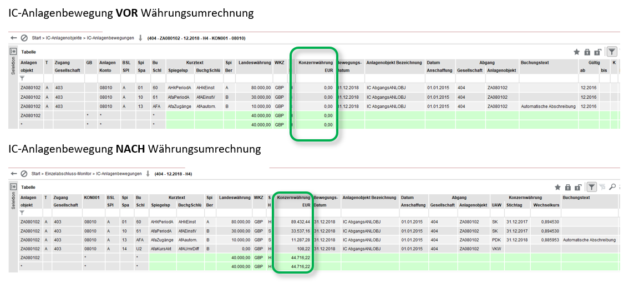Screen dimensions: 644x293
Task: Toggle the filter funnel button in the NACH table toolbar
Action: pyautogui.click(x=592, y=187)
